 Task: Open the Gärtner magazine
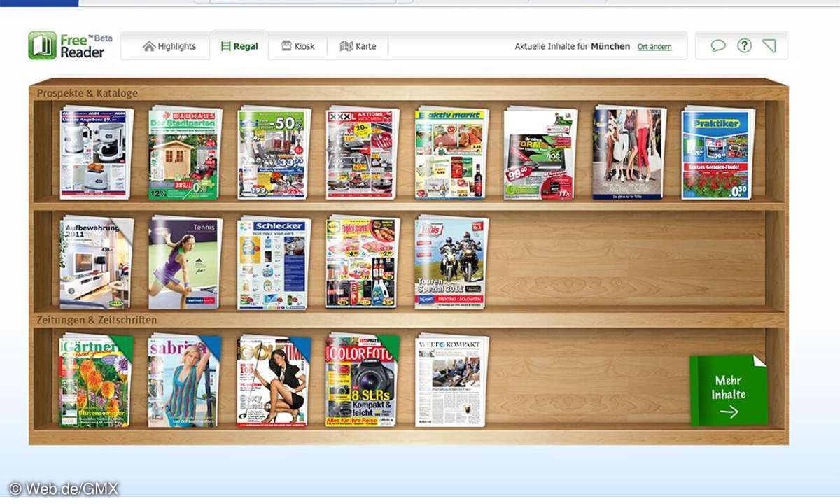[x=96, y=380]
